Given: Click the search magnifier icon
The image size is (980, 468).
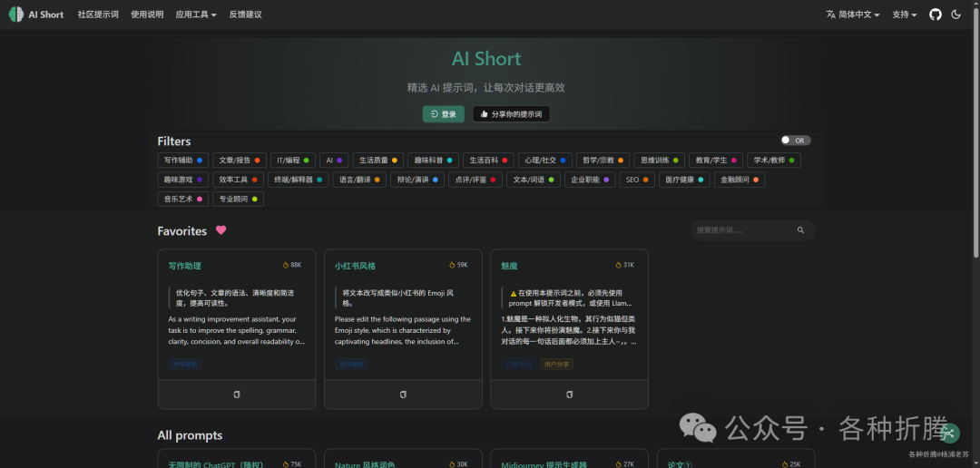Looking at the screenshot, I should (x=800, y=230).
